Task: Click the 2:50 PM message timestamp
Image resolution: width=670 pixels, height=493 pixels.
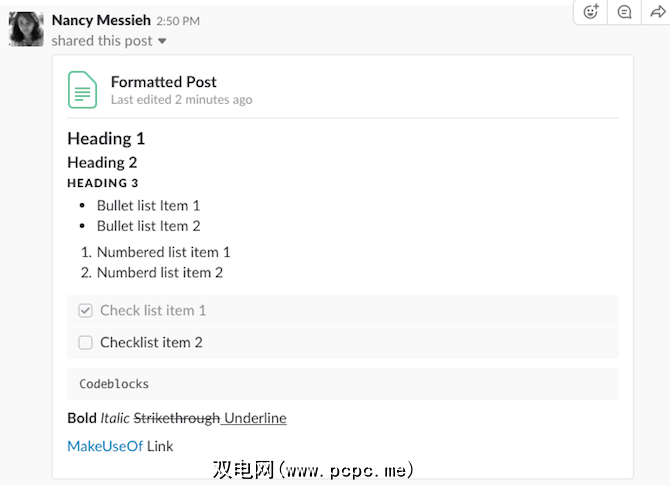Action: [x=178, y=21]
